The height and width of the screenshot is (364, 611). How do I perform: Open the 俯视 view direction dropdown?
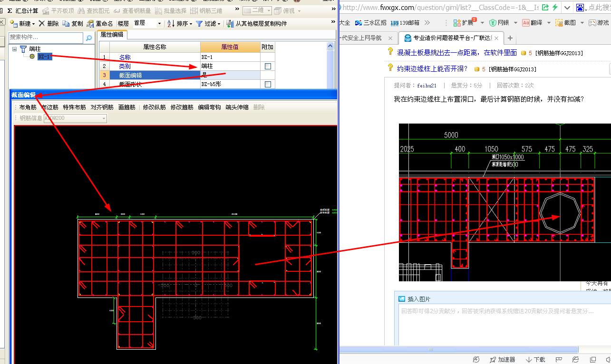pos(287,10)
